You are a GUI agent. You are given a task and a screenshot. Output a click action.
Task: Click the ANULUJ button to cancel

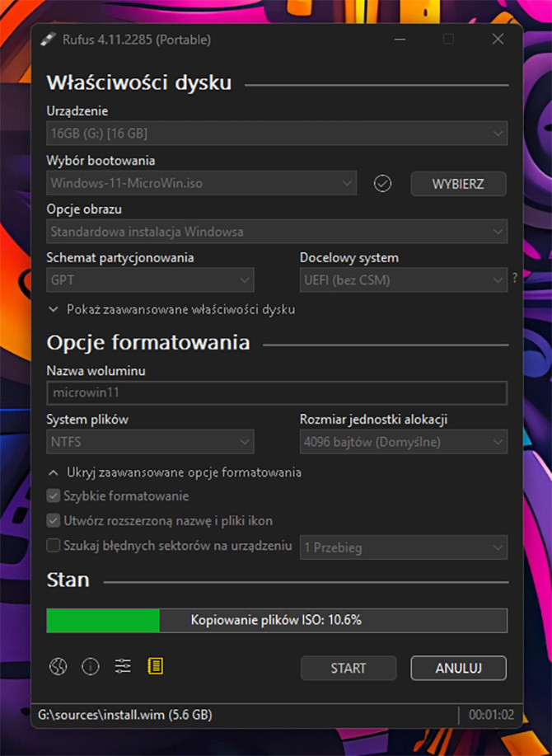458,669
